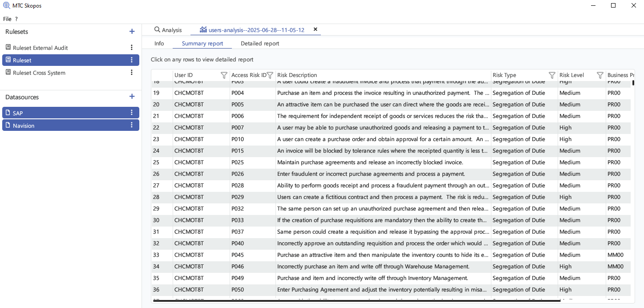The image size is (644, 308).
Task: Click Access Risk ID cell P026
Action: click(253, 174)
